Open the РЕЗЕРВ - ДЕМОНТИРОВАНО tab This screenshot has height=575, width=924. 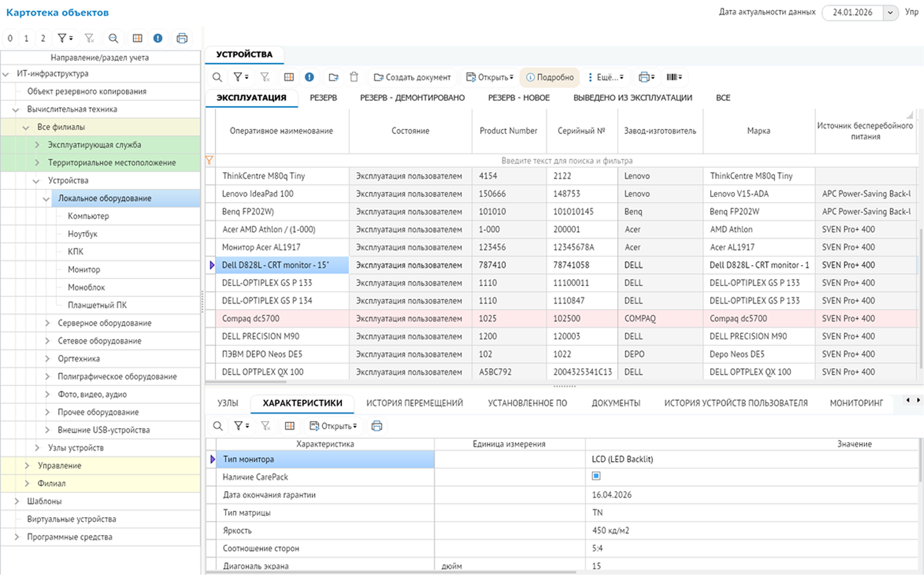pos(413,98)
